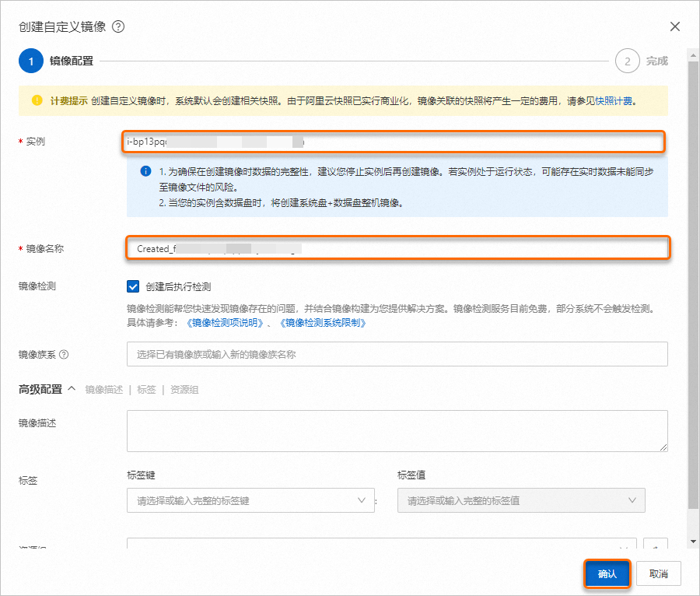Click the blue info icon in the notice

(145, 171)
